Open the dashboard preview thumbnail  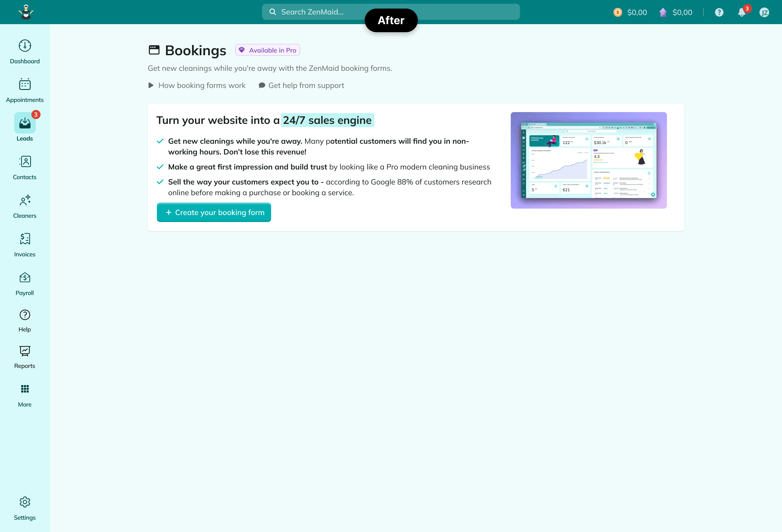coord(589,160)
